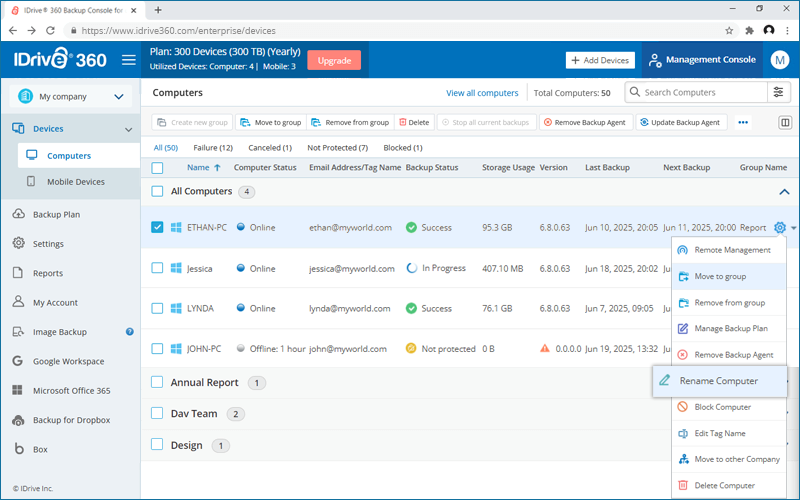Uncheck the ETHAN-PC checkbox
Screen dimensions: 800x500
click(x=157, y=227)
